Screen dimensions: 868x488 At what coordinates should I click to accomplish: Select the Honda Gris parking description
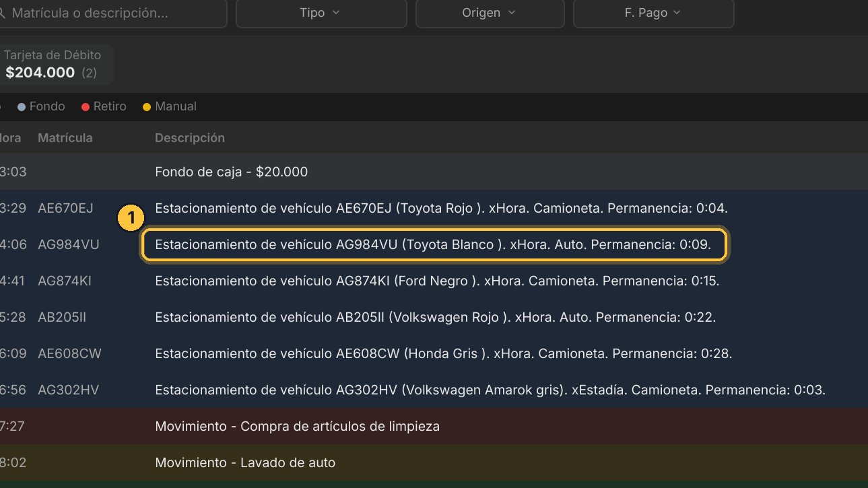click(x=444, y=353)
